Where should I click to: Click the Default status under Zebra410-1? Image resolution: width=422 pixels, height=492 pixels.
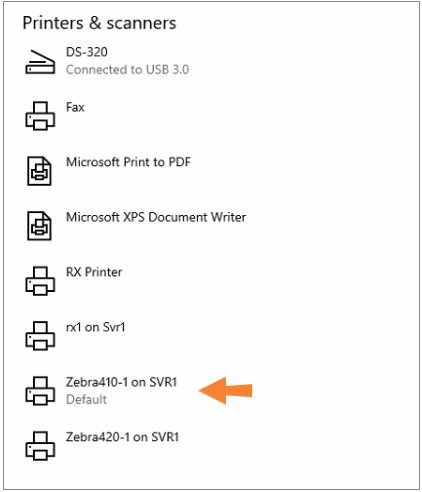tap(86, 399)
